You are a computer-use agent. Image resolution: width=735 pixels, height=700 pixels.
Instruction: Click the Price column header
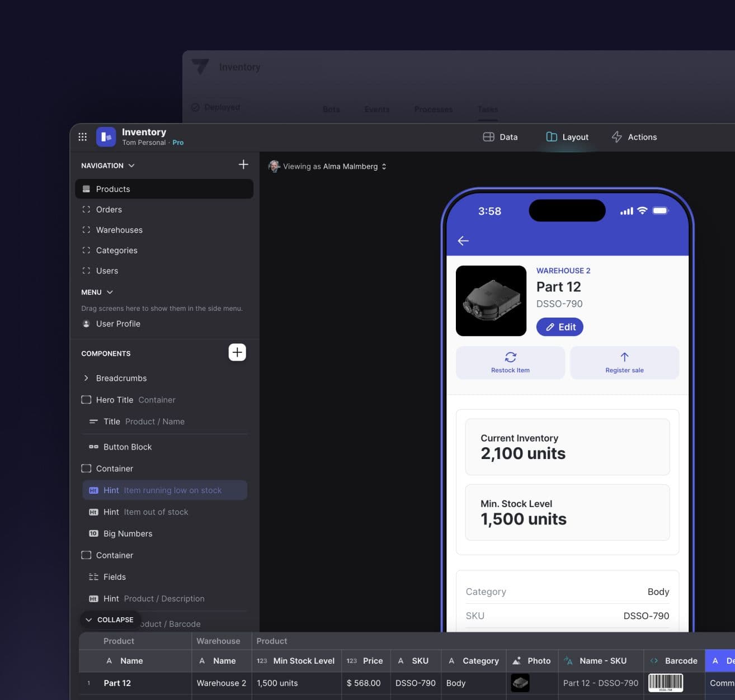pyautogui.click(x=366, y=661)
